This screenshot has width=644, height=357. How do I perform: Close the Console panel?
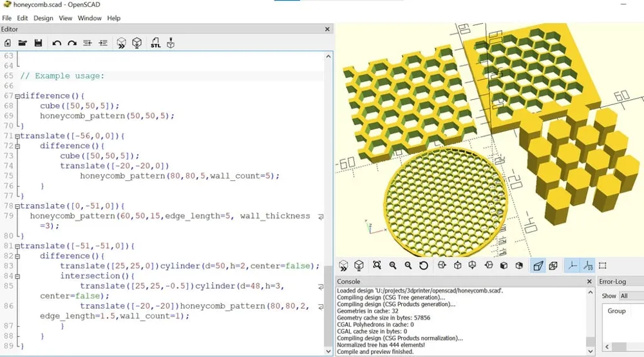click(589, 282)
